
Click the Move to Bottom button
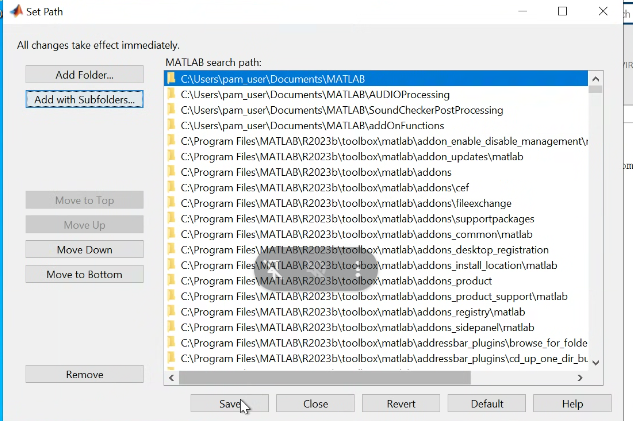[84, 274]
